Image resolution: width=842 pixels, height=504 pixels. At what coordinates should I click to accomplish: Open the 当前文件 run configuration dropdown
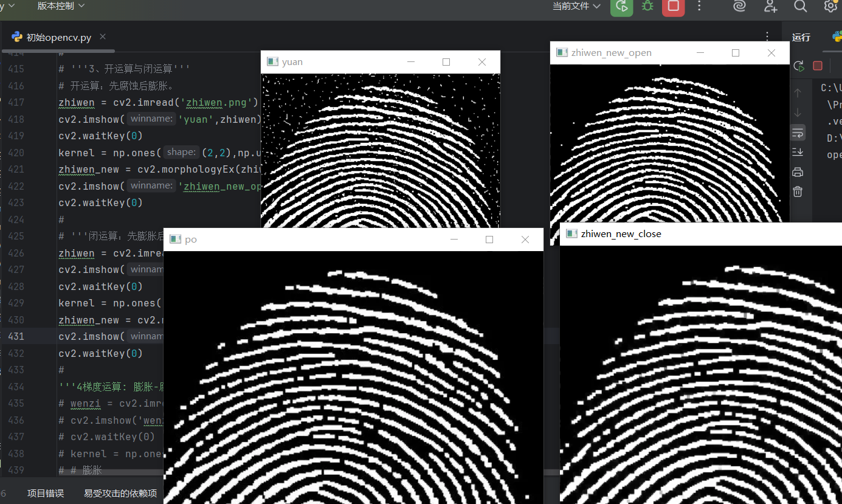576,6
